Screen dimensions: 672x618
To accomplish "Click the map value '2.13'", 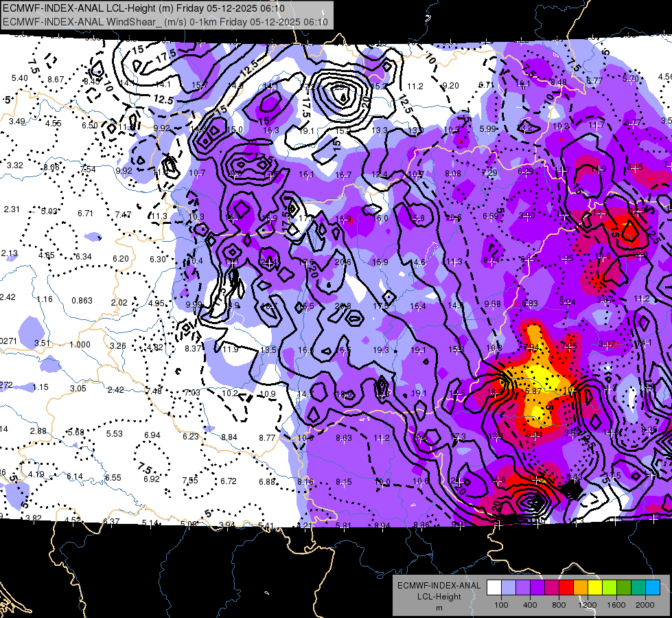I will tap(10, 253).
